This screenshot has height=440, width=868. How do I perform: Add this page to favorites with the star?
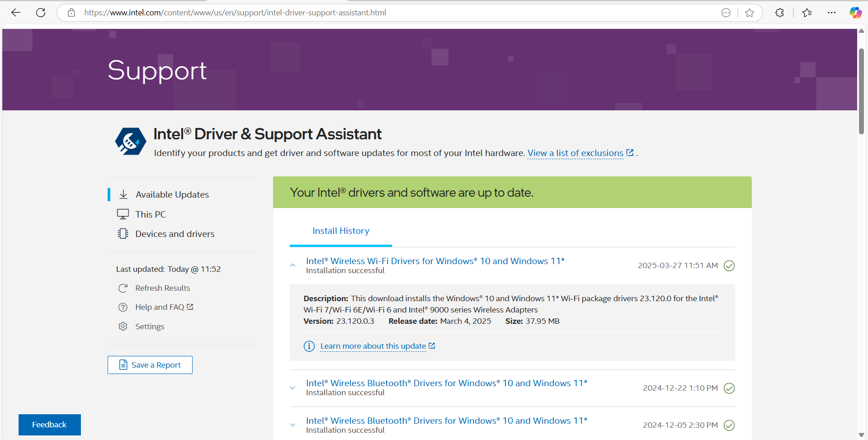click(750, 13)
